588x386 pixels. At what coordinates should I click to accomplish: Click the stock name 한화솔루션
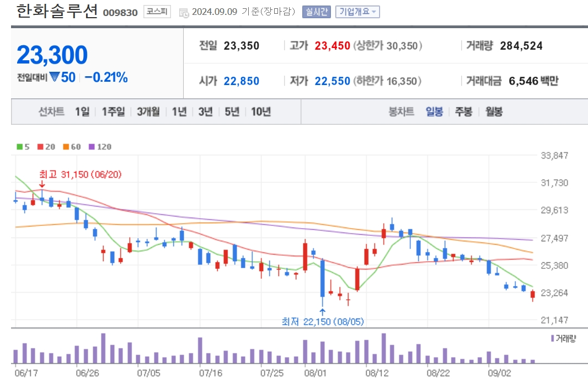[57, 11]
